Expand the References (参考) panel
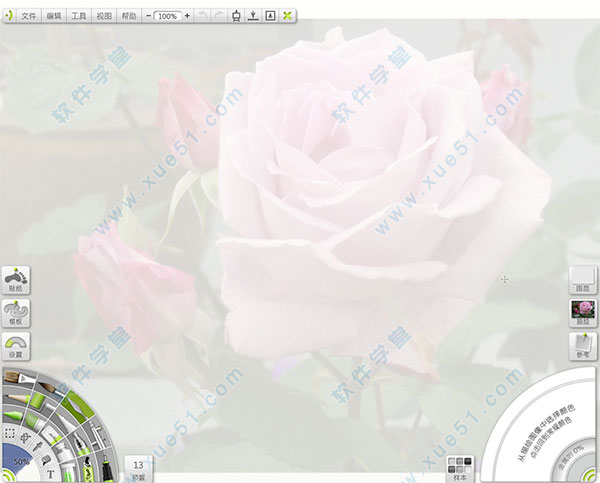The height and width of the screenshot is (483, 600). click(582, 347)
